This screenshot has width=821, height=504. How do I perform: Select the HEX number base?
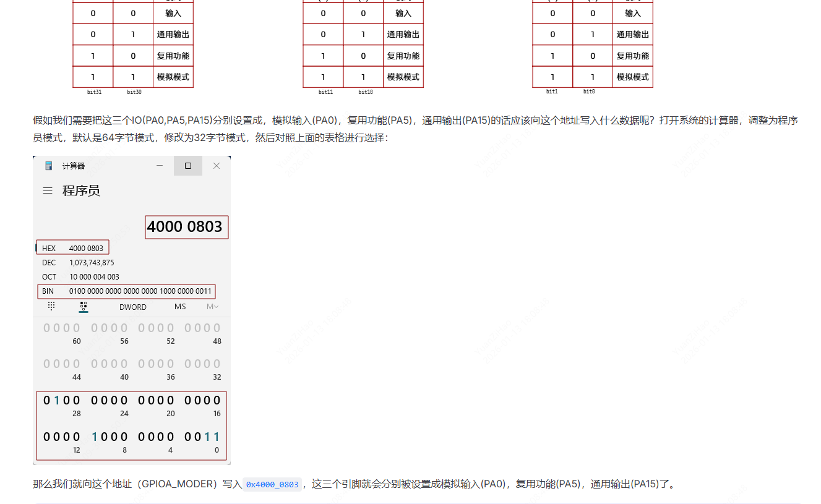[48, 247]
